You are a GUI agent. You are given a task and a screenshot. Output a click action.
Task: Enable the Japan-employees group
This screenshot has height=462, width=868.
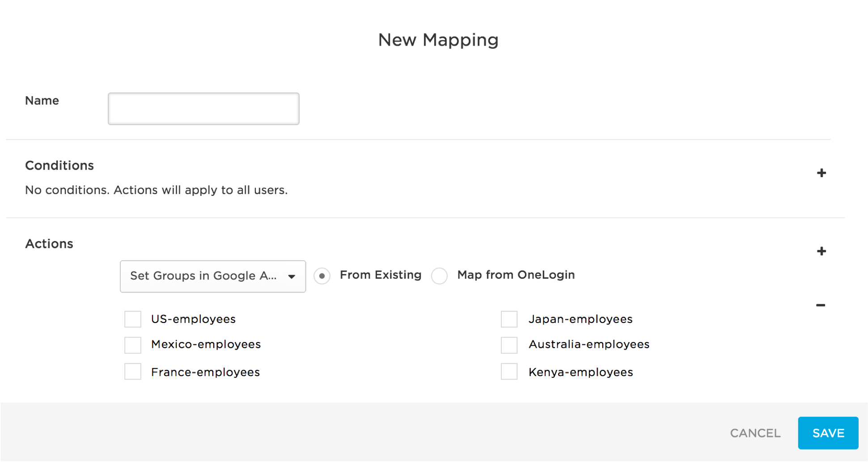(508, 319)
